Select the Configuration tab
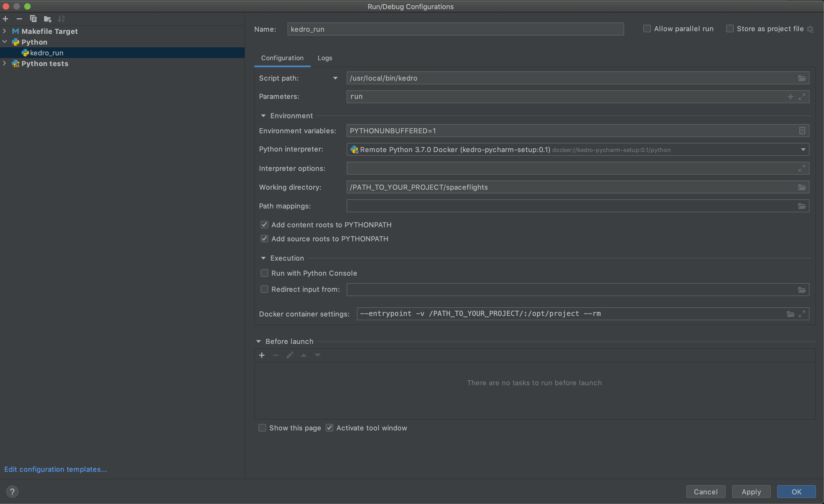 coord(282,58)
